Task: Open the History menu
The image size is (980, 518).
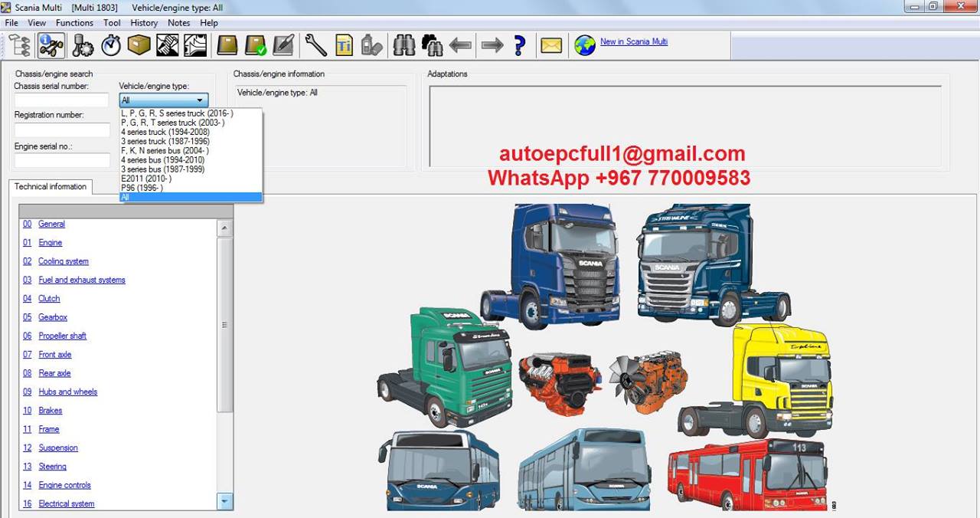Action: pos(144,23)
